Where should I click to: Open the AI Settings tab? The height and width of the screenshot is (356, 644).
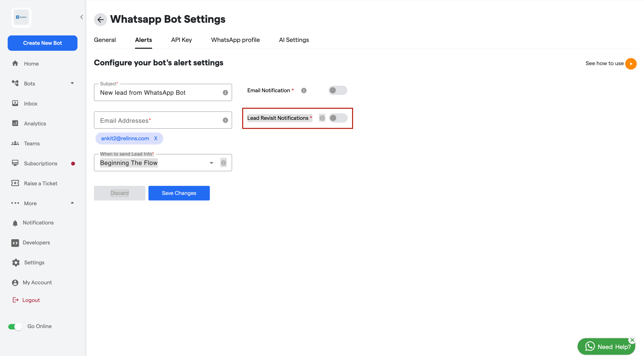coord(294,40)
